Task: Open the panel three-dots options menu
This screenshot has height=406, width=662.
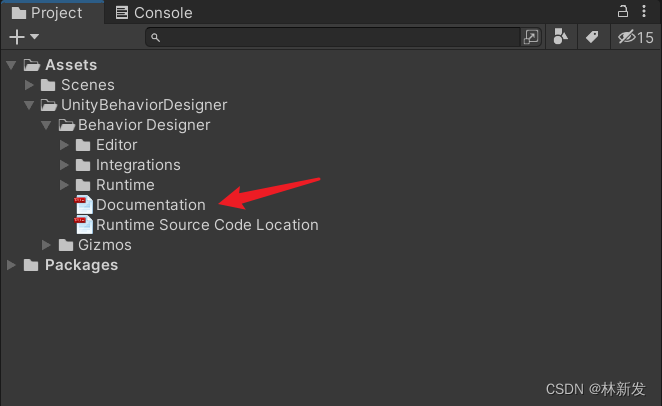Action: click(x=644, y=11)
